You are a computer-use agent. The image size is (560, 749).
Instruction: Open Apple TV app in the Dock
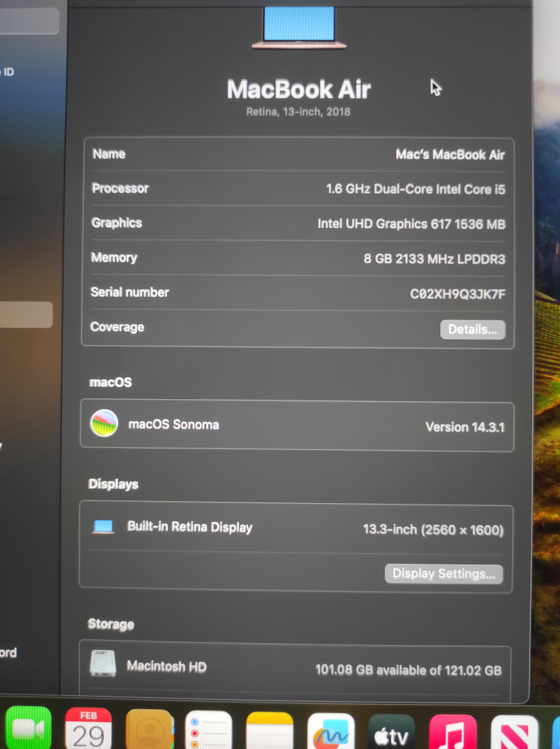click(x=392, y=732)
